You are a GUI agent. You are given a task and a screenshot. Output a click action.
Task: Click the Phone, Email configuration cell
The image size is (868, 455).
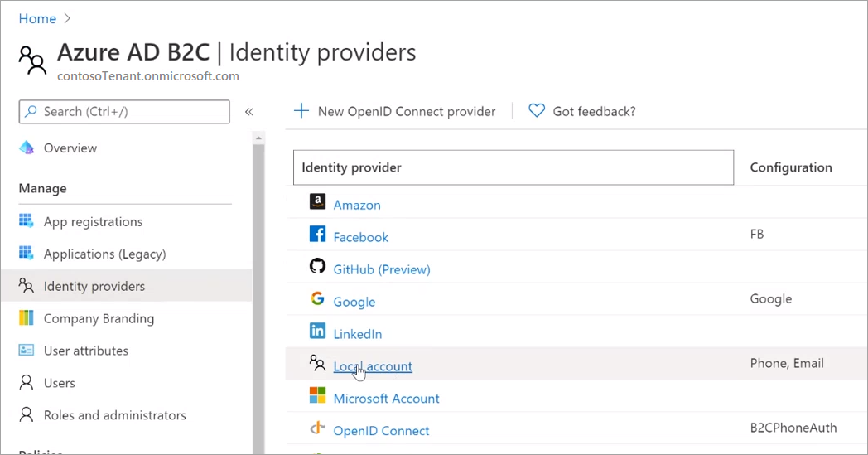(x=787, y=363)
